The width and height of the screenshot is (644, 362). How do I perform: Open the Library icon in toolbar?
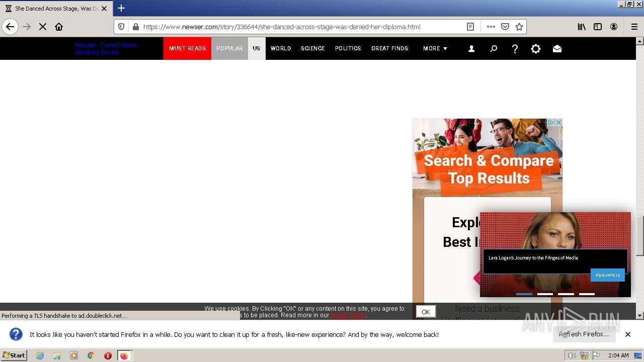tap(582, 27)
